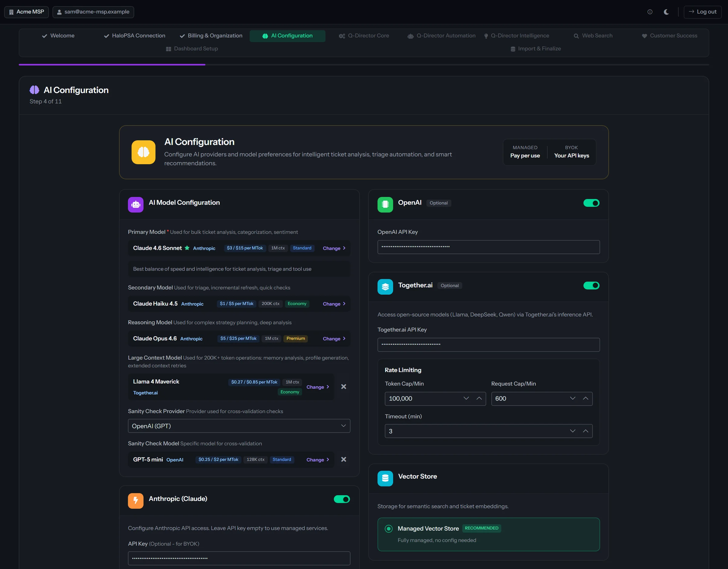Click the Together.ai API Key field
The image size is (728, 569).
click(x=488, y=344)
